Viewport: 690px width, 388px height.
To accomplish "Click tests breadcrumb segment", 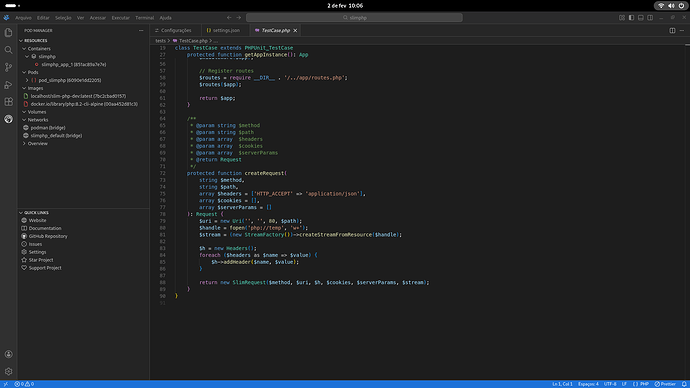I will [x=160, y=40].
